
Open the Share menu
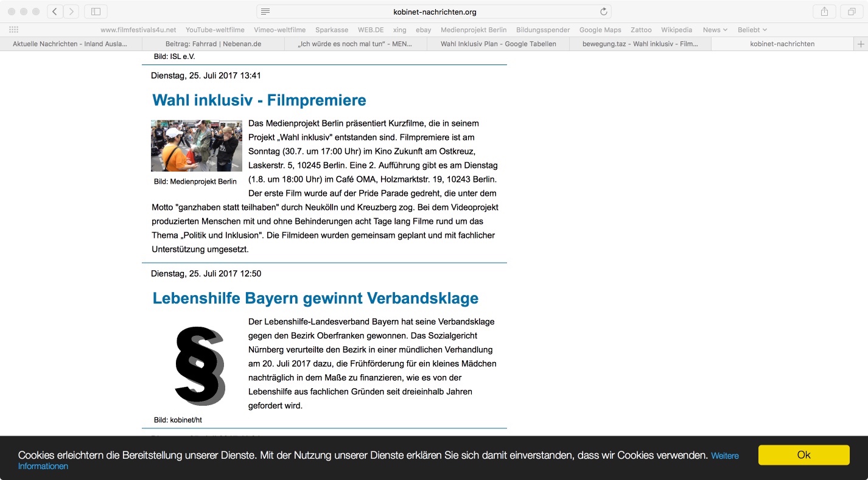pos(825,12)
